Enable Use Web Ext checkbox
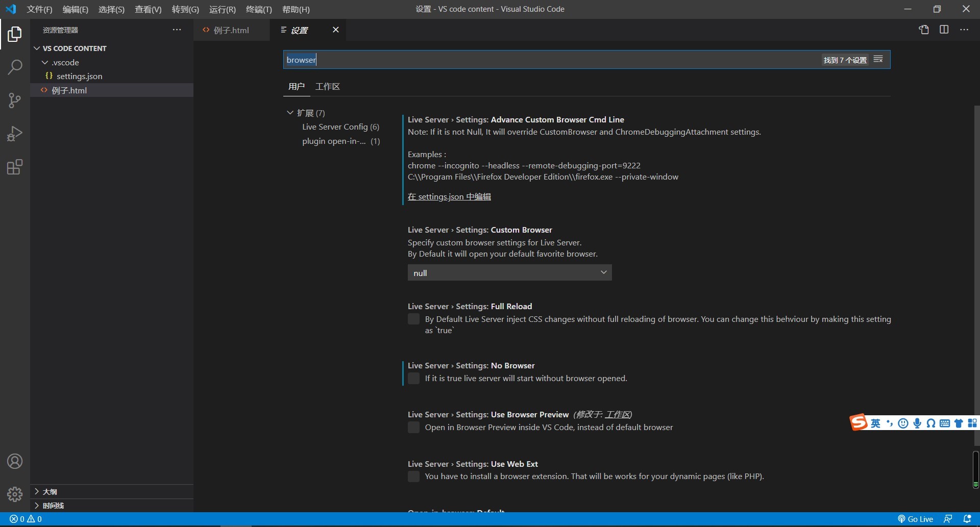 point(413,476)
